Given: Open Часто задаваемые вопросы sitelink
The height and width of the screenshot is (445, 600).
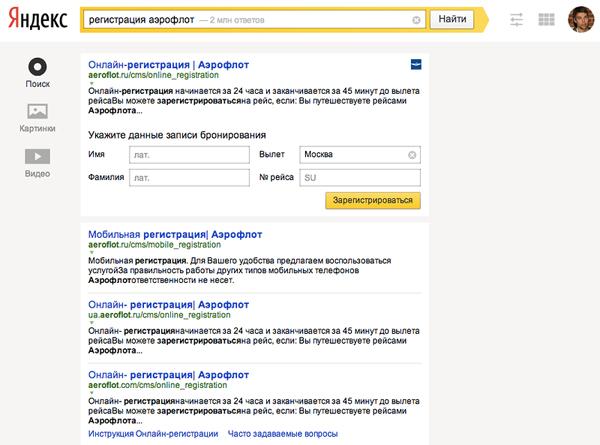Looking at the screenshot, I should [281, 433].
